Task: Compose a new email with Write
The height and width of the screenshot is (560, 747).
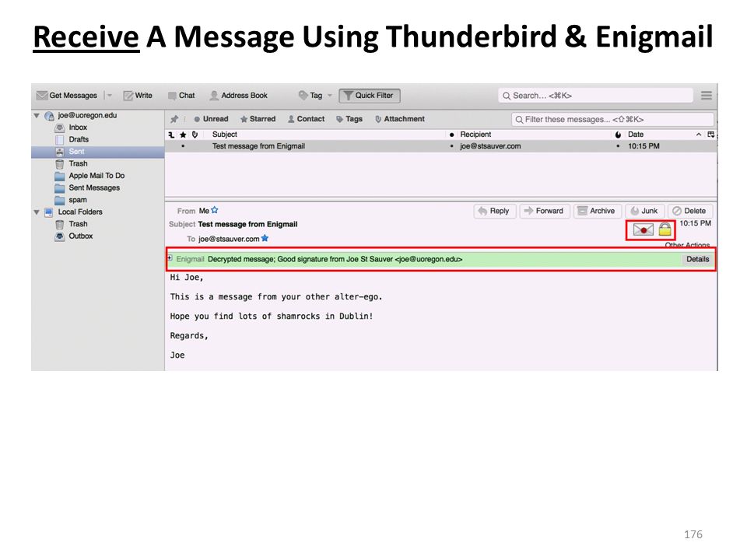Action: 138,95
